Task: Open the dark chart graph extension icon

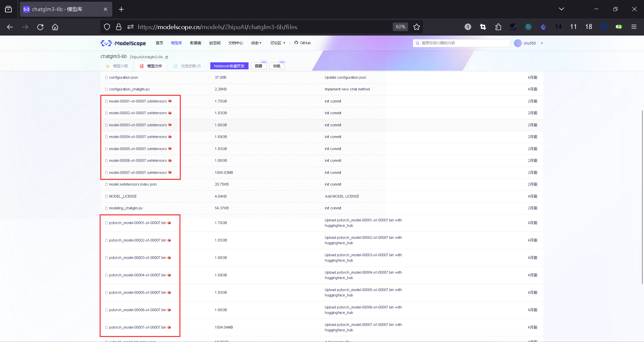Action: pos(513,27)
